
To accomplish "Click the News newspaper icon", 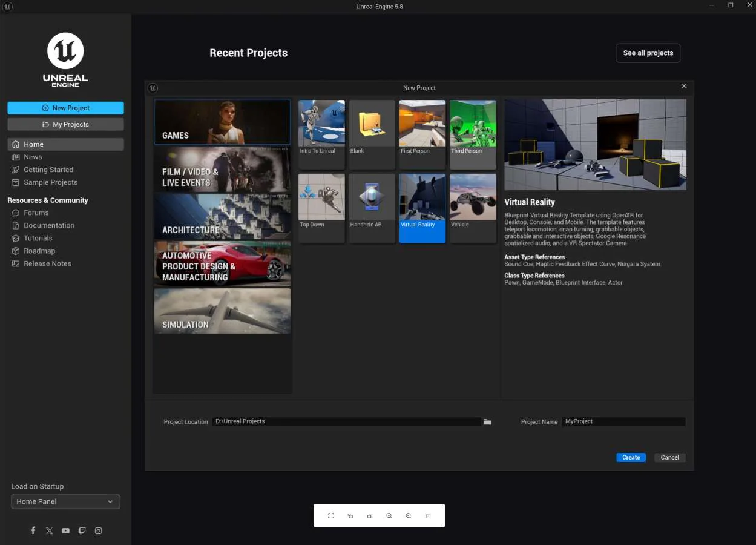I will (16, 157).
